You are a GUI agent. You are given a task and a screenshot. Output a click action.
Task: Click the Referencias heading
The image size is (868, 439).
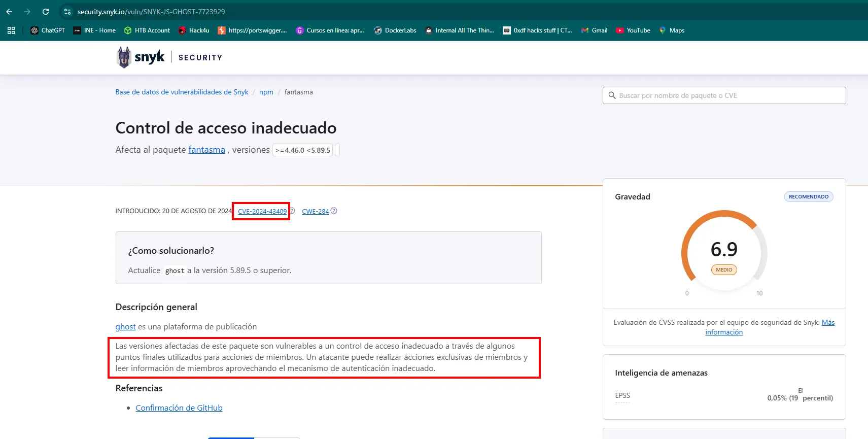coord(139,388)
